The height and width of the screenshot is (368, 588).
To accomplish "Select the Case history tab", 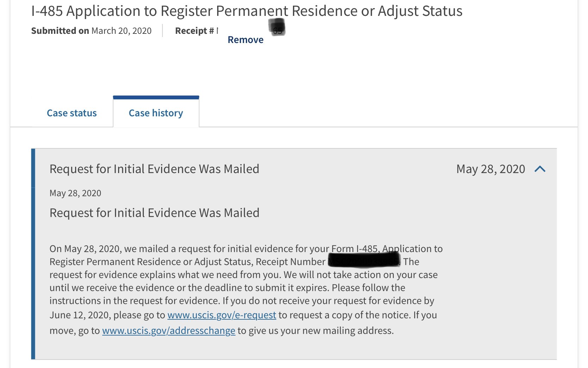I will [156, 113].
